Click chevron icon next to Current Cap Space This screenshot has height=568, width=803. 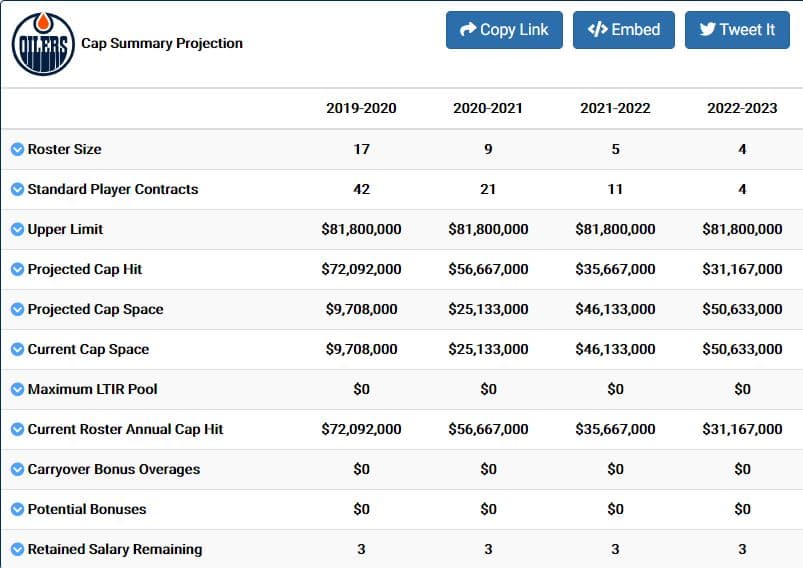pyautogui.click(x=17, y=349)
